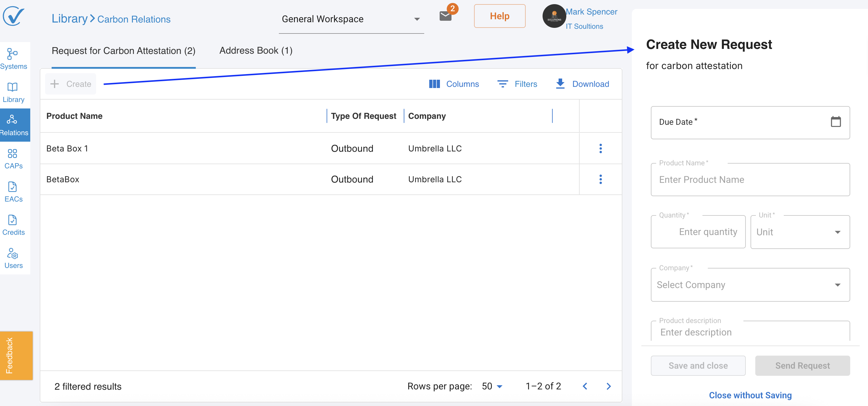
Task: Open Credits sidebar icon
Action: coord(13,225)
